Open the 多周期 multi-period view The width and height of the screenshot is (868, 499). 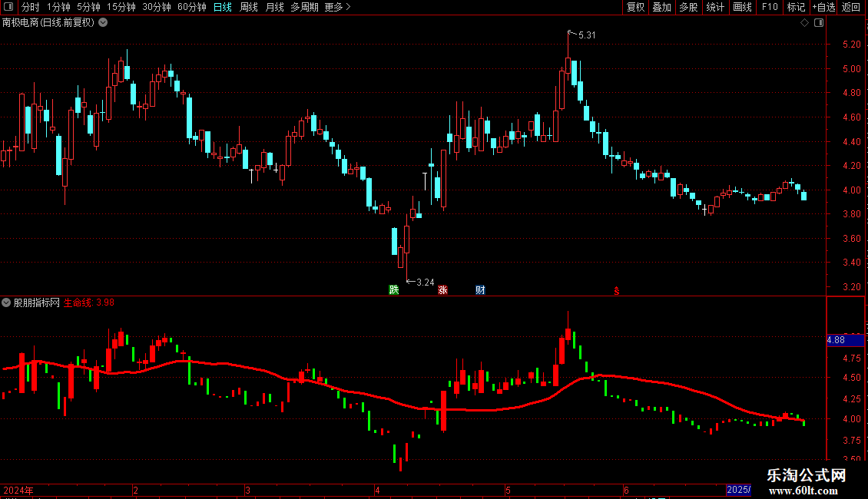[304, 7]
